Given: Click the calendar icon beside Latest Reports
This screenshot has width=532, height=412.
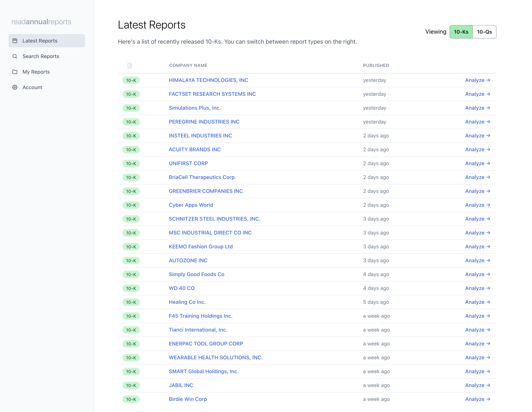Looking at the screenshot, I should [15, 41].
